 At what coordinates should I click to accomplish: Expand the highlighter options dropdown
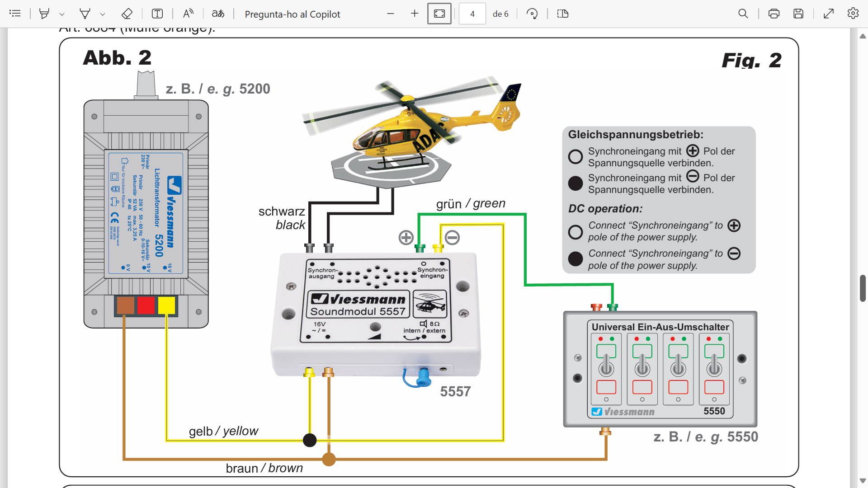(62, 14)
